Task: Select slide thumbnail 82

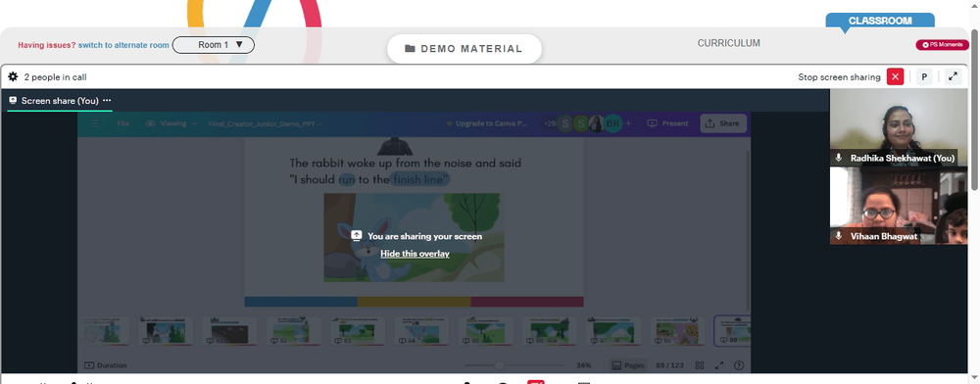Action: point(293,331)
